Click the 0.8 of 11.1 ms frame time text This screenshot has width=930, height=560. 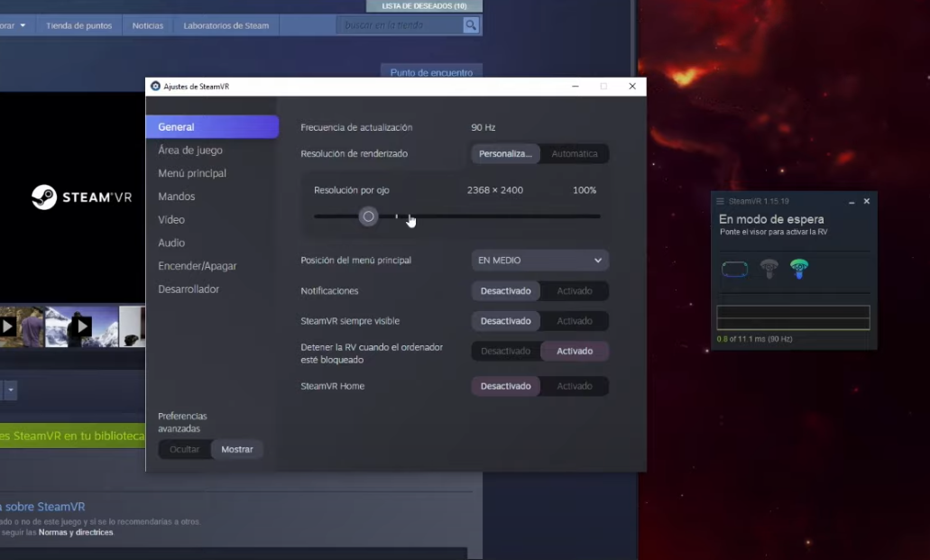coord(754,339)
